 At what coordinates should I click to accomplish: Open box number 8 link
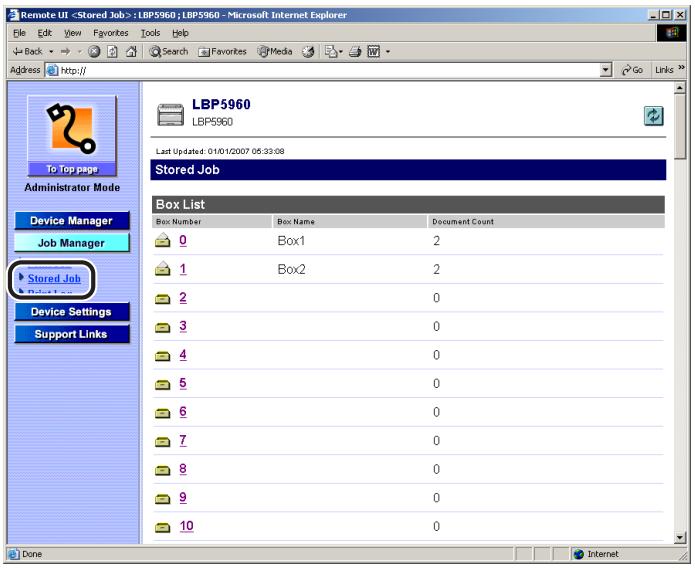coord(183,469)
